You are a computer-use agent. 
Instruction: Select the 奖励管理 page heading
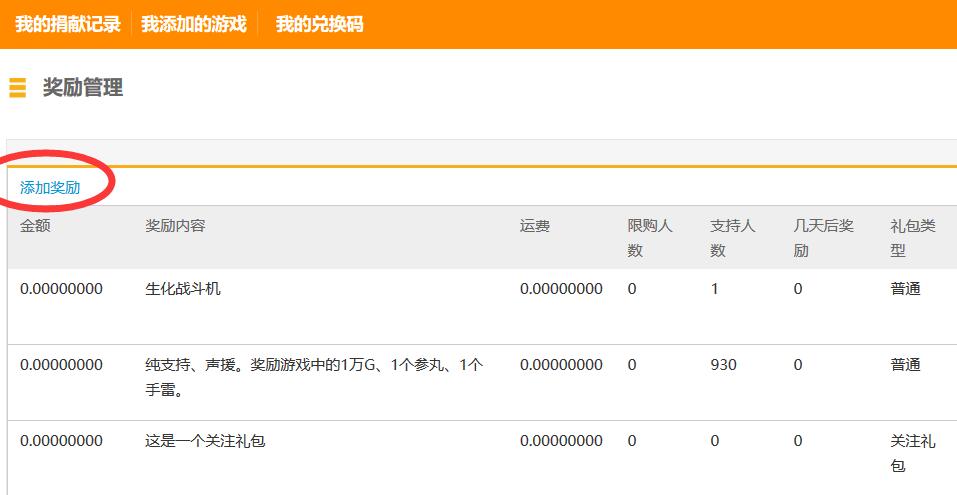(x=83, y=88)
